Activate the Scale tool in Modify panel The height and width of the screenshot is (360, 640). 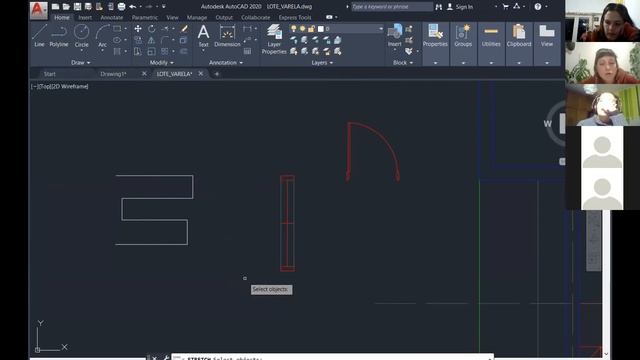click(151, 51)
